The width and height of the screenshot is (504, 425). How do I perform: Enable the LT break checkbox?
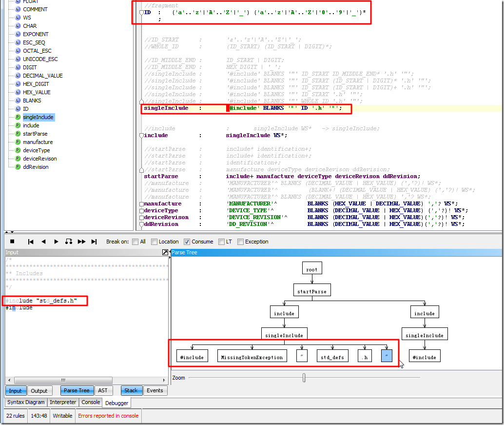221,242
